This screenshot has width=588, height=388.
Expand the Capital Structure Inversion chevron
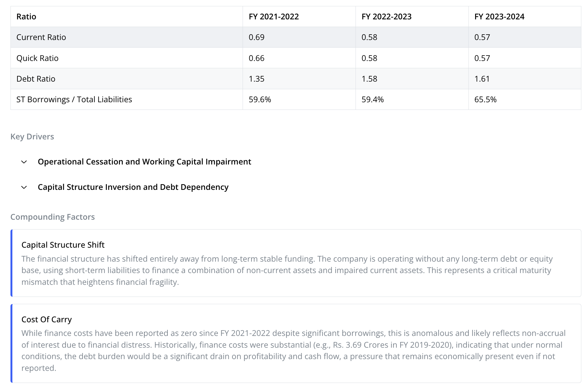[x=24, y=187]
